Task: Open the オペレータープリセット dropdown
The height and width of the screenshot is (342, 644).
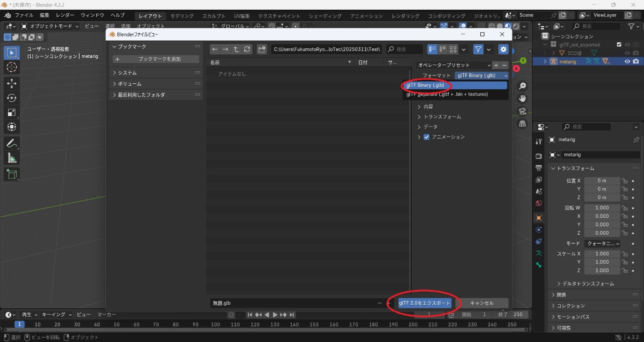Action: (454, 65)
